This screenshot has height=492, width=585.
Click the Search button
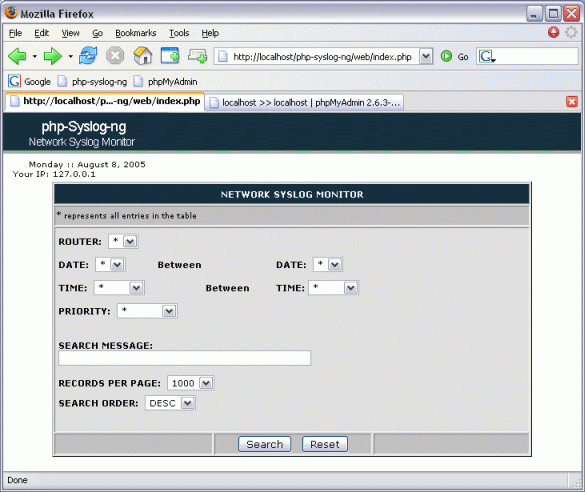(x=265, y=444)
